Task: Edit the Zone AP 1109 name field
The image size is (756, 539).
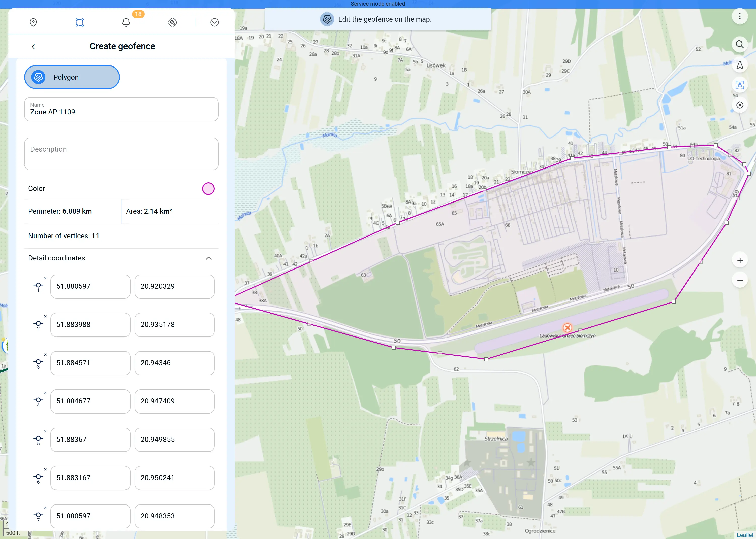Action: pyautogui.click(x=121, y=112)
